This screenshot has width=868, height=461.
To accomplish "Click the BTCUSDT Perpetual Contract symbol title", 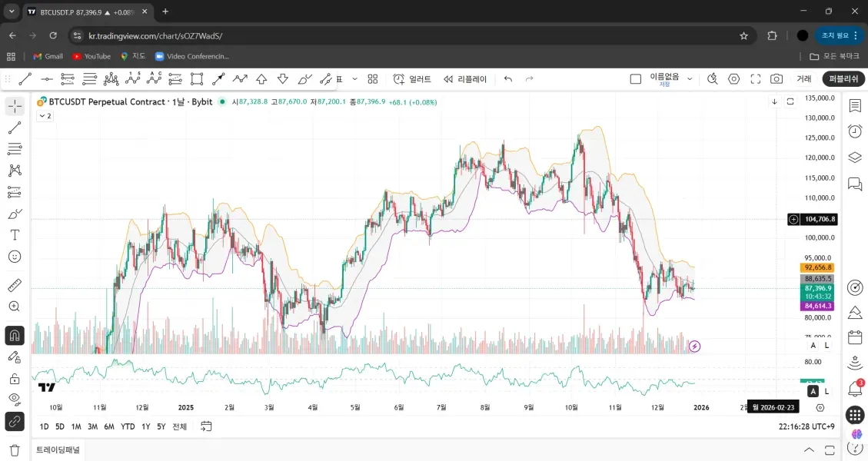I will (x=107, y=102).
